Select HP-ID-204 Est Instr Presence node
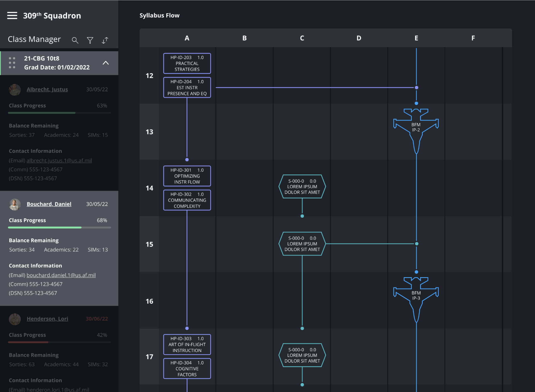535x392 pixels. 187,87
